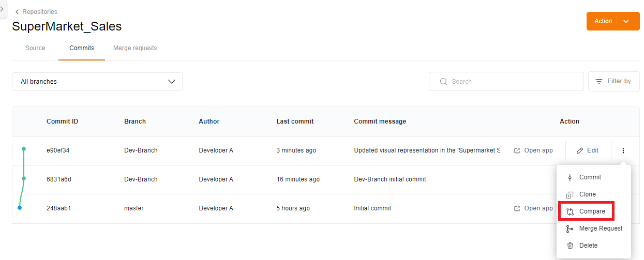Expand the left sidebar chevron
Image resolution: width=644 pixels, height=260 pixels.
3,9
